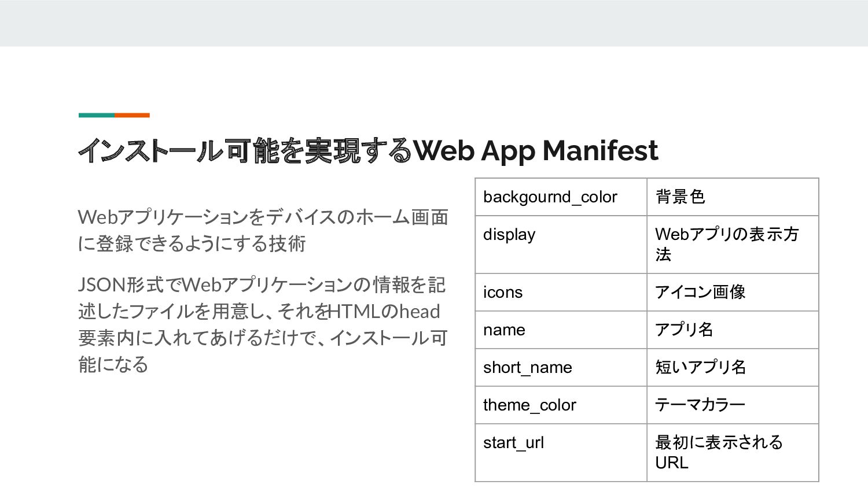Click the 'アイコン画像' cell

tap(733, 293)
